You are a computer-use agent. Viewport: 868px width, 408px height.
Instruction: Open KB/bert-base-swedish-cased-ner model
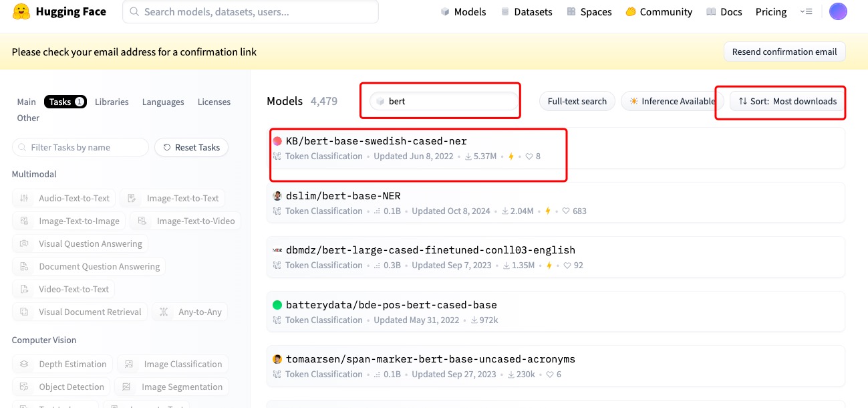tap(556, 148)
